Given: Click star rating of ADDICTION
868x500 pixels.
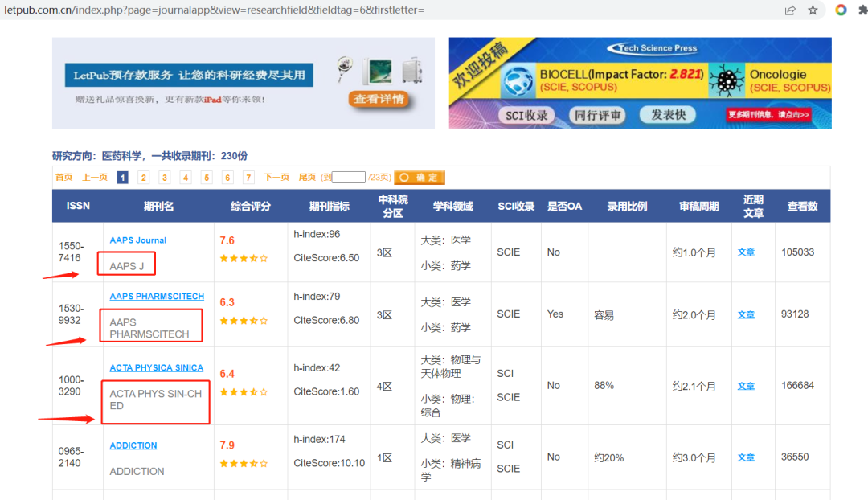Looking at the screenshot, I should click(x=244, y=464).
